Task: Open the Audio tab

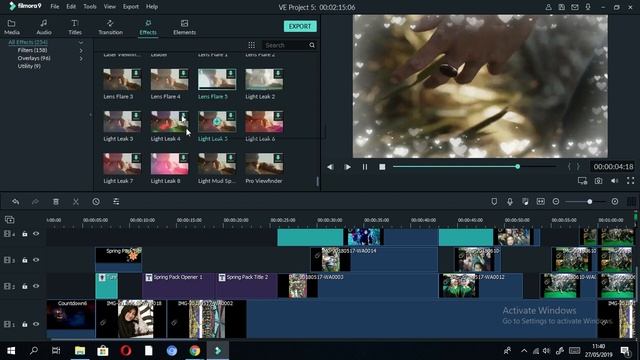Action: tap(44, 27)
